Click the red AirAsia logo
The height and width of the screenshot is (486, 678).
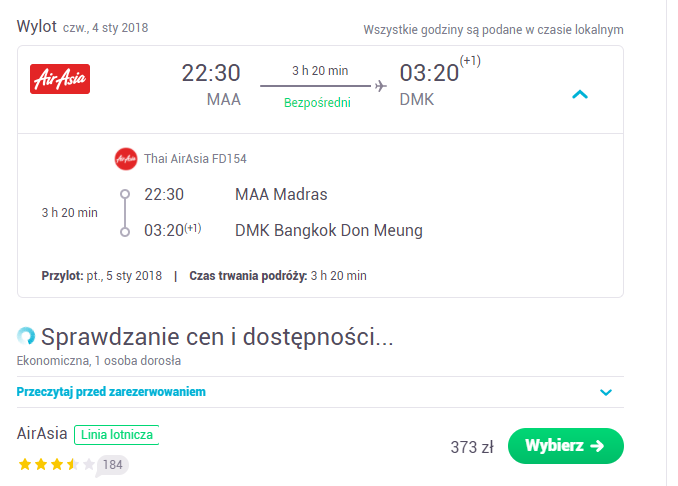pos(60,79)
